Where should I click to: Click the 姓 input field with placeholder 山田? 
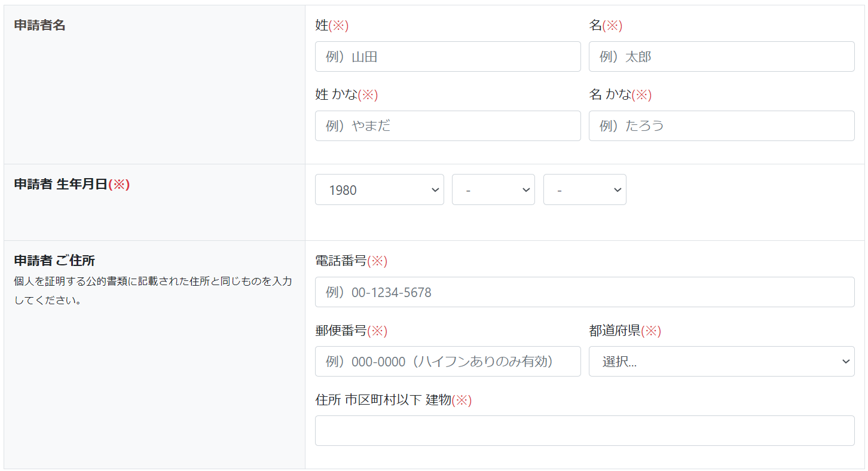(x=448, y=57)
